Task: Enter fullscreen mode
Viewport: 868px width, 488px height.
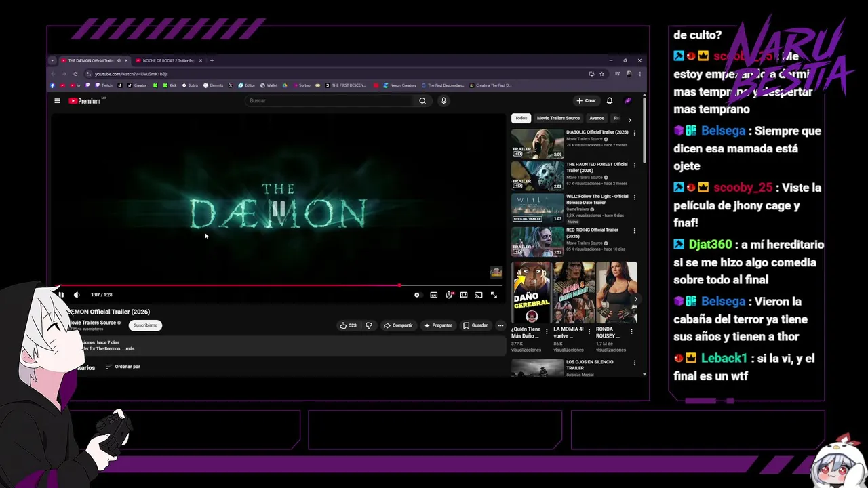Action: (x=494, y=295)
